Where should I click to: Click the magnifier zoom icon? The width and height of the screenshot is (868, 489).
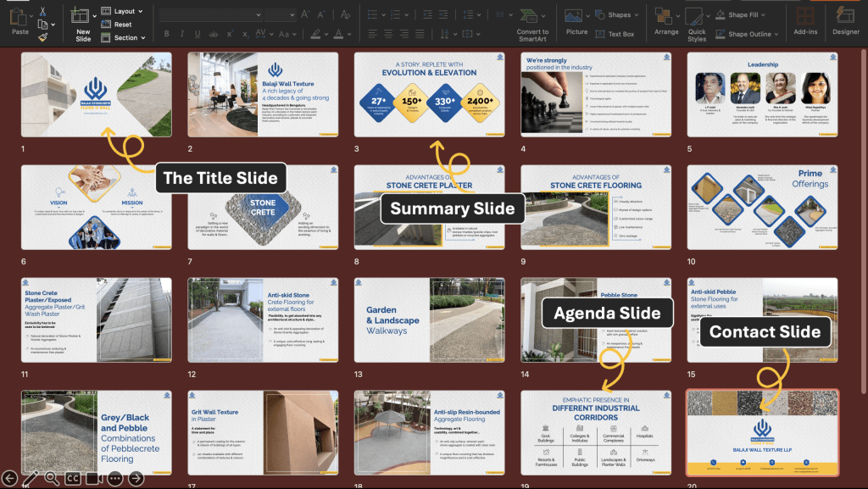[x=52, y=479]
